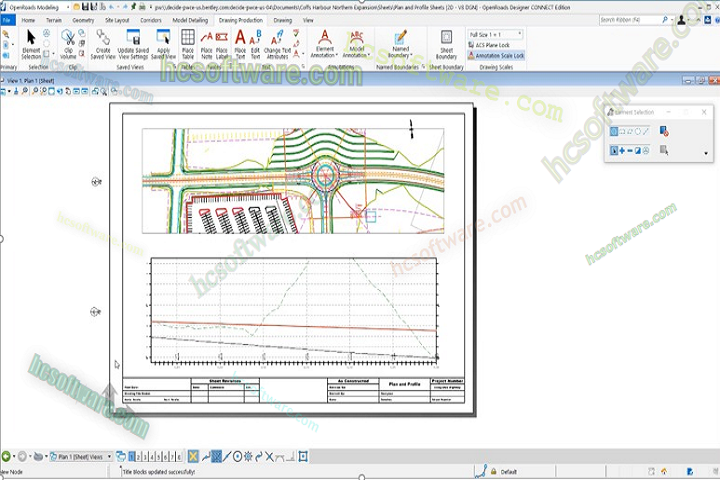Toggle the ACS Plane Lock

pos(489,45)
